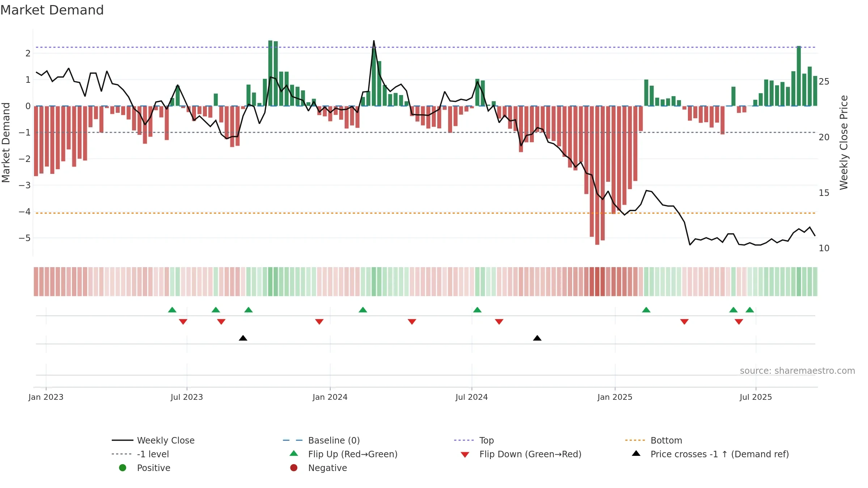868x488 pixels.
Task: Click the green Flip Up triangle icon in legend
Action: [294, 453]
